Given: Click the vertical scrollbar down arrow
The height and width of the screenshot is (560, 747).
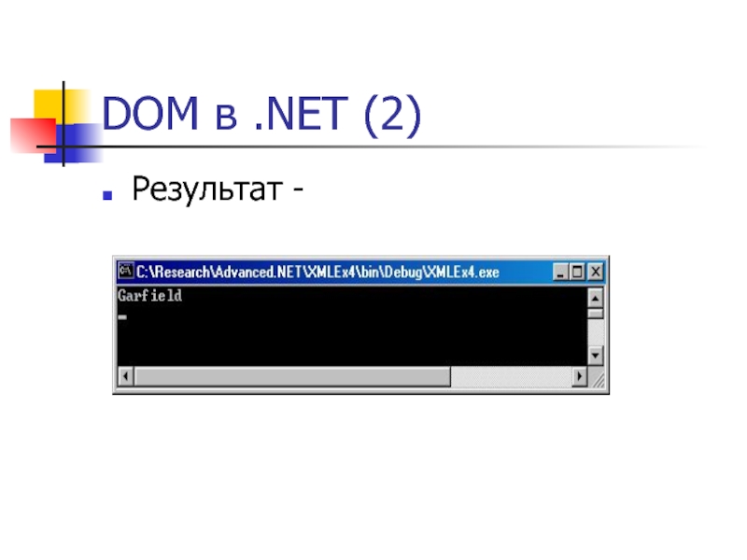Looking at the screenshot, I should (x=595, y=356).
